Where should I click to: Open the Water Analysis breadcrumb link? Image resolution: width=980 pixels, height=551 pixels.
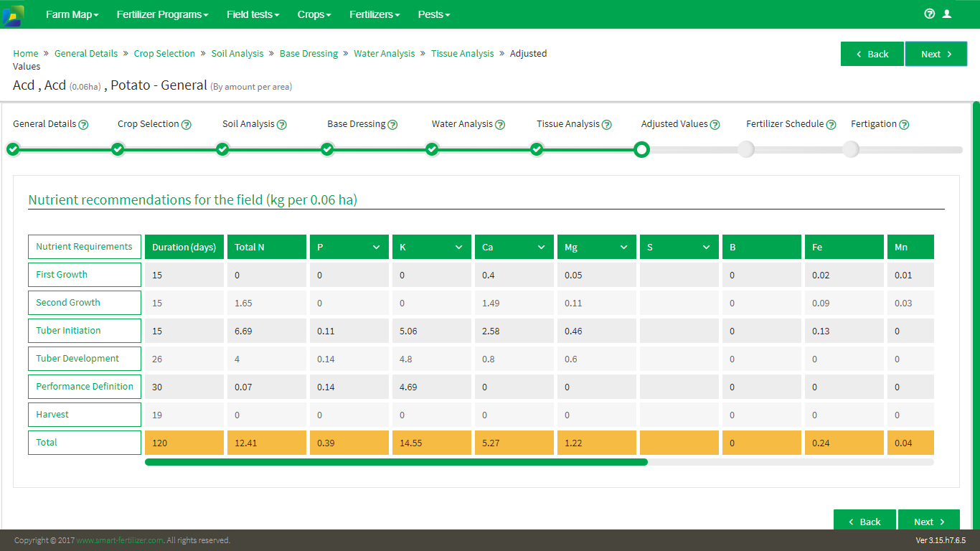[385, 54]
